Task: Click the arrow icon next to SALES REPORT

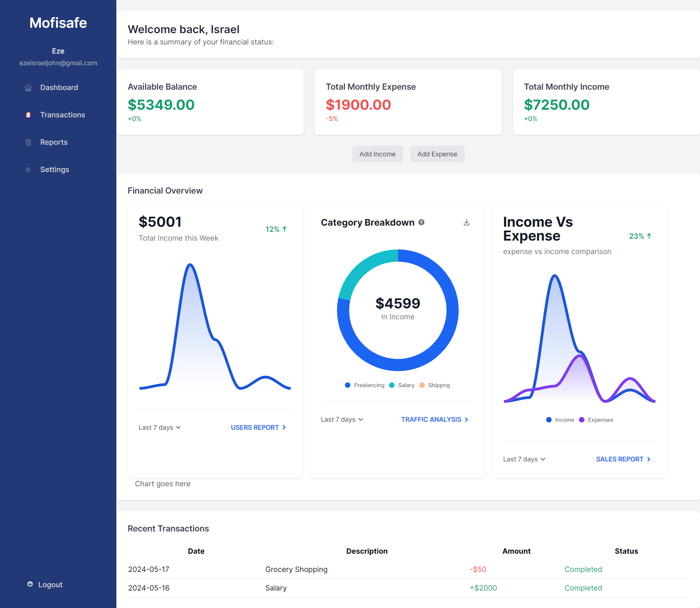Action: (x=649, y=459)
